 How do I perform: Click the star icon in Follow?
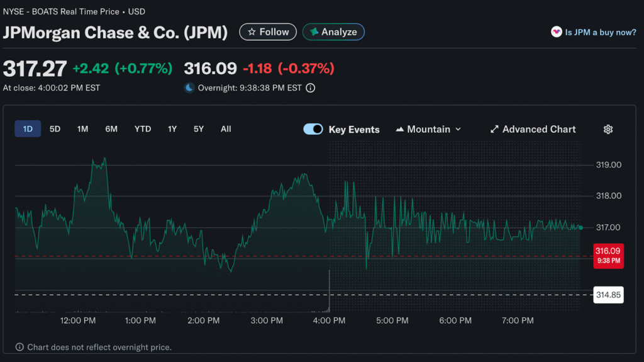pos(252,32)
